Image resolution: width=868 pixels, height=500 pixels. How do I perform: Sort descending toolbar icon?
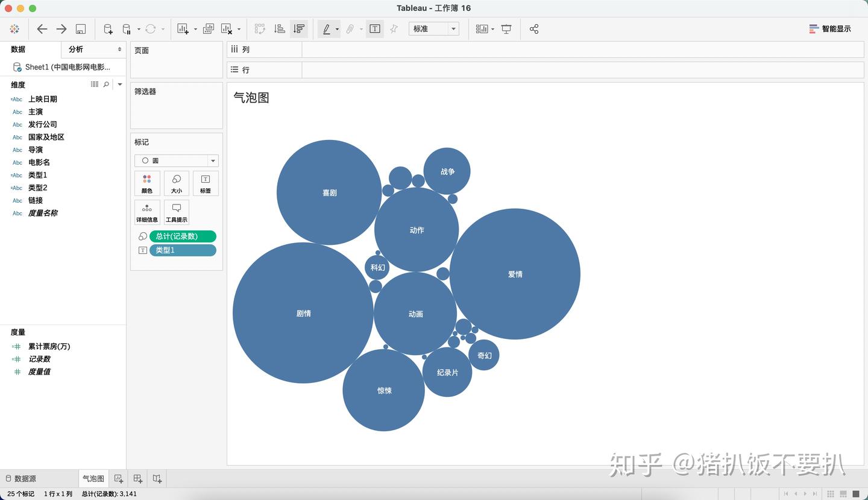(299, 29)
